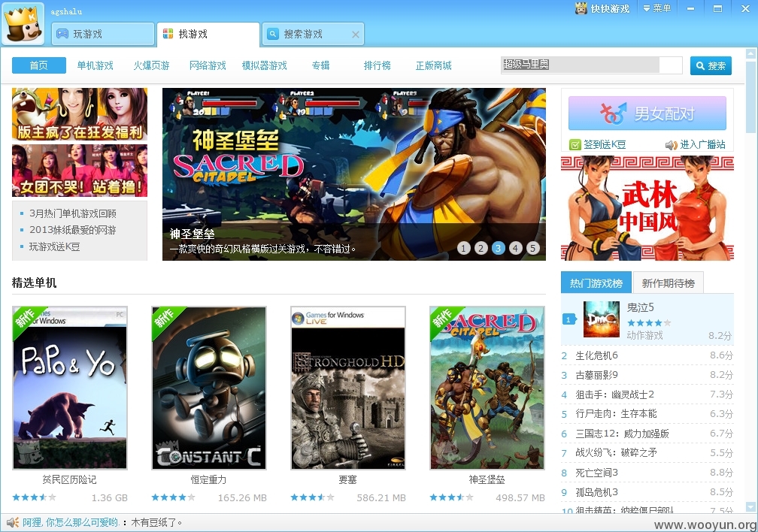Open the 版主疯了在狂发福利 banner

click(x=80, y=114)
